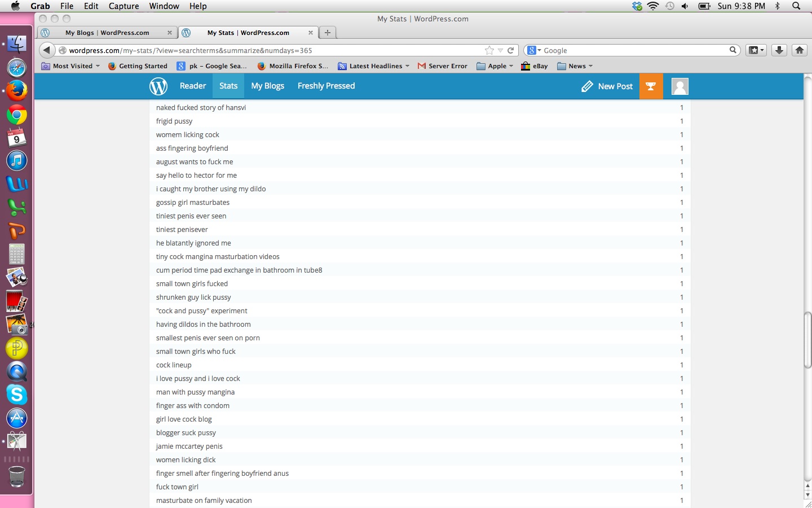This screenshot has width=812, height=508.
Task: Launch Skype from the dock
Action: (x=16, y=395)
